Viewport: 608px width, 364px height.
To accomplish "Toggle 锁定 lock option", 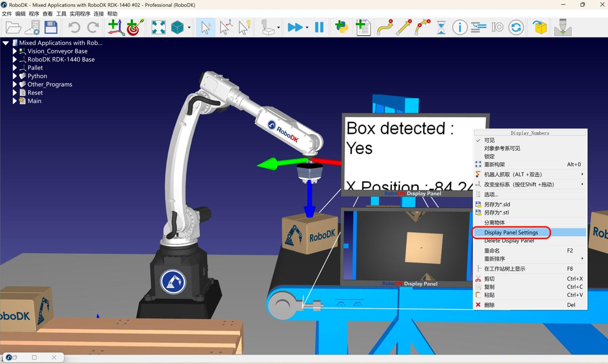I will click(x=489, y=156).
